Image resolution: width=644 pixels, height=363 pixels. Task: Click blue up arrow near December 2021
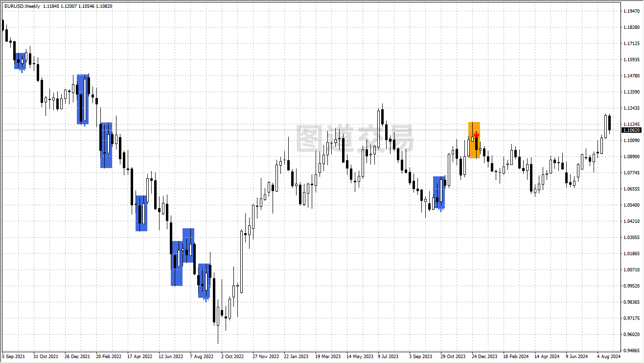click(x=84, y=123)
